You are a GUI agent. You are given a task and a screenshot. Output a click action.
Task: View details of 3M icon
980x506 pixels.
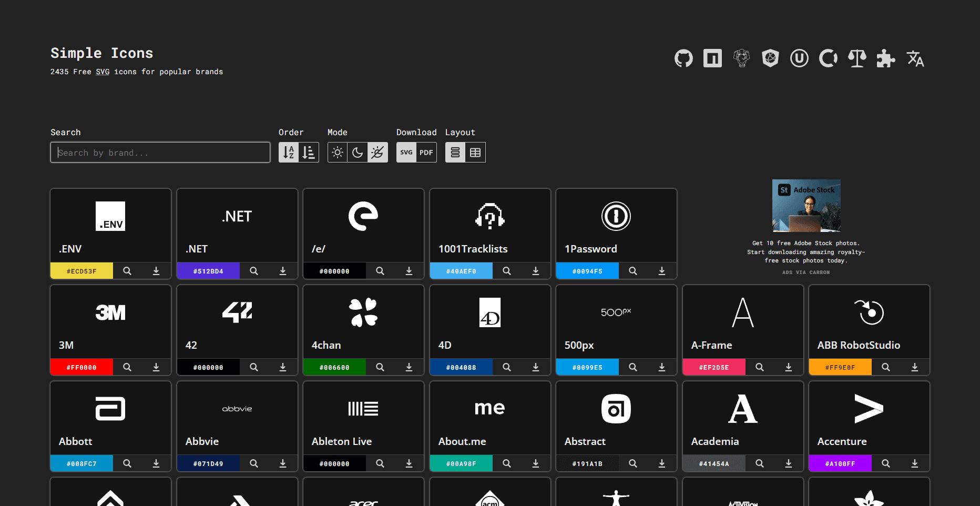click(x=127, y=367)
